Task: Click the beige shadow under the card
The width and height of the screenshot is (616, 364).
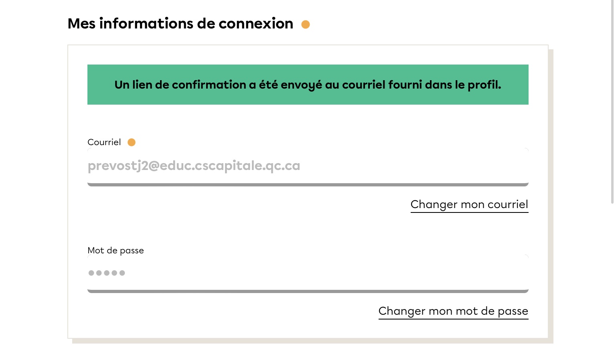Action: pos(313,341)
